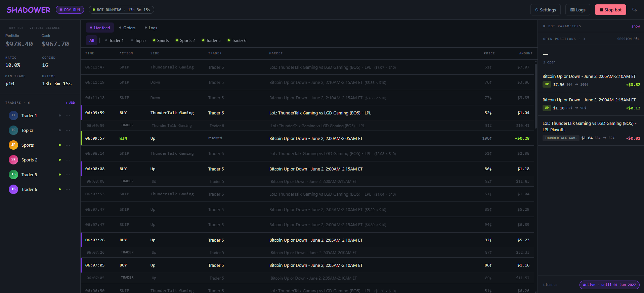Viewport: 644px width, 293px height.
Task: Select the 06:09:57 WIN row action
Action: (x=123, y=138)
